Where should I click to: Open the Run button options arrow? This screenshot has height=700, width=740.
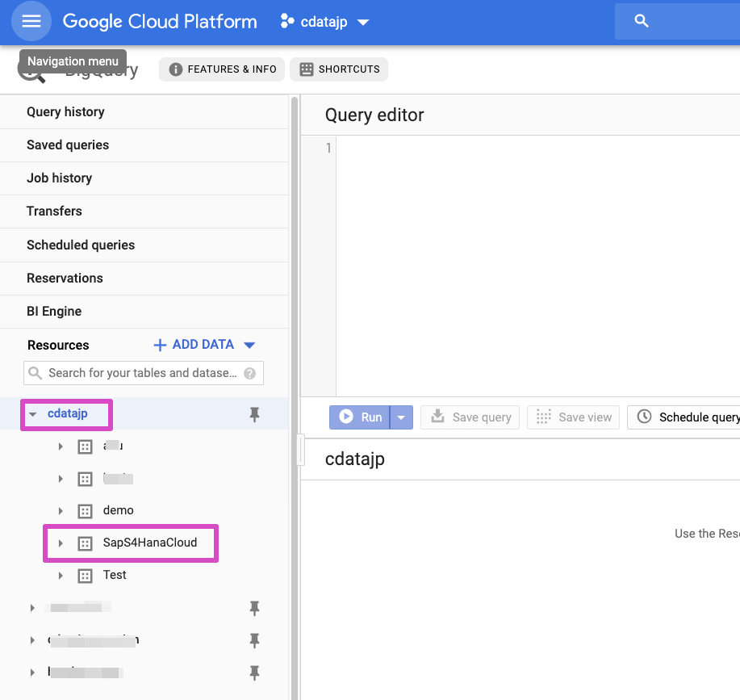402,417
